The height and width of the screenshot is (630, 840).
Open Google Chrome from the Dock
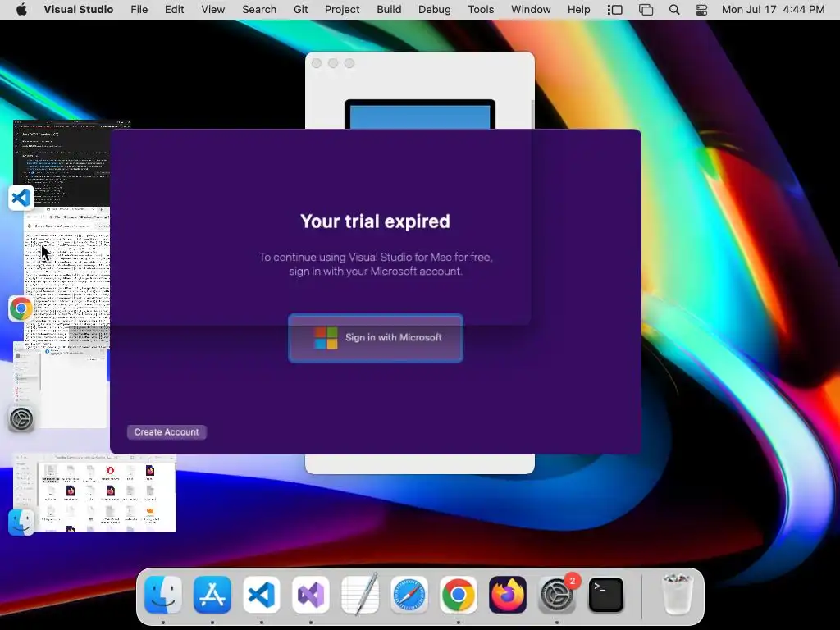459,595
